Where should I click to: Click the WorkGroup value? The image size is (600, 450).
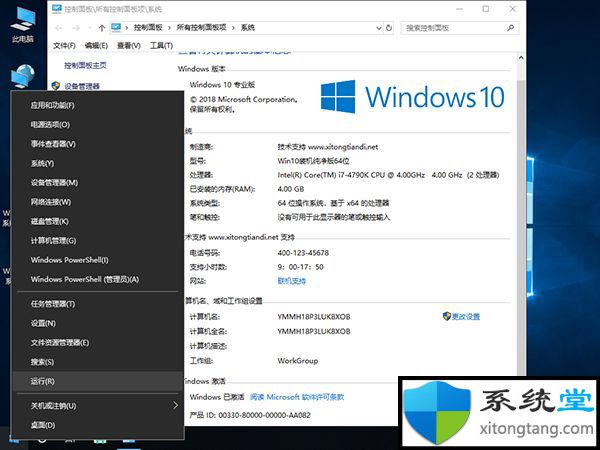(x=298, y=360)
